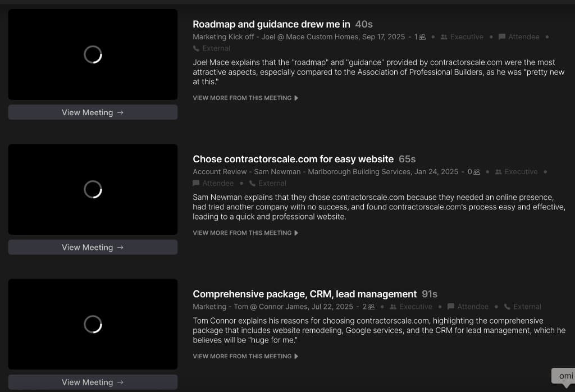The image size is (575, 392).
Task: Click the 40s duration label
Action: pos(364,24)
